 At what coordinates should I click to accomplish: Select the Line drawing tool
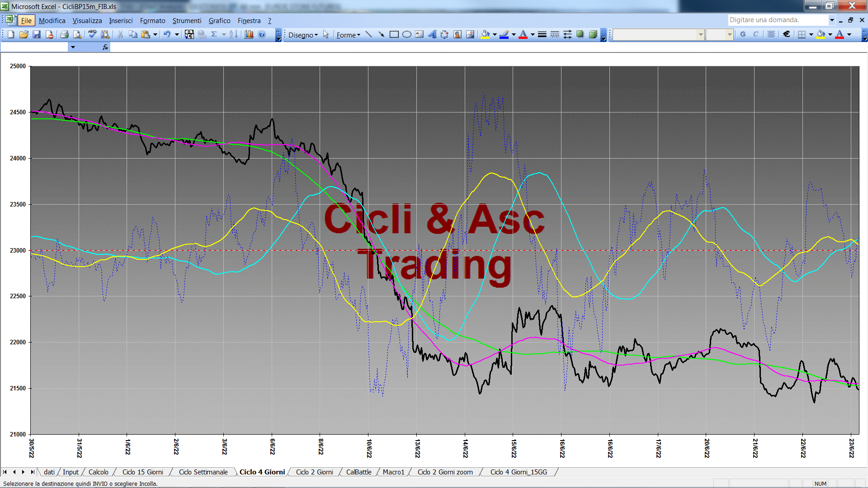coord(368,34)
